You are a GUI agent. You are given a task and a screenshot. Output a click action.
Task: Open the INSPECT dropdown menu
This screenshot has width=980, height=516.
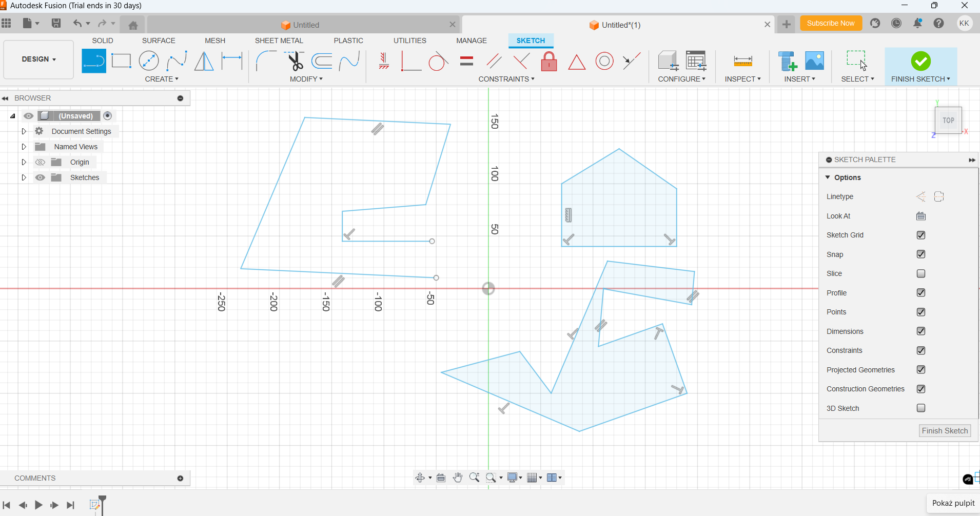click(x=742, y=79)
